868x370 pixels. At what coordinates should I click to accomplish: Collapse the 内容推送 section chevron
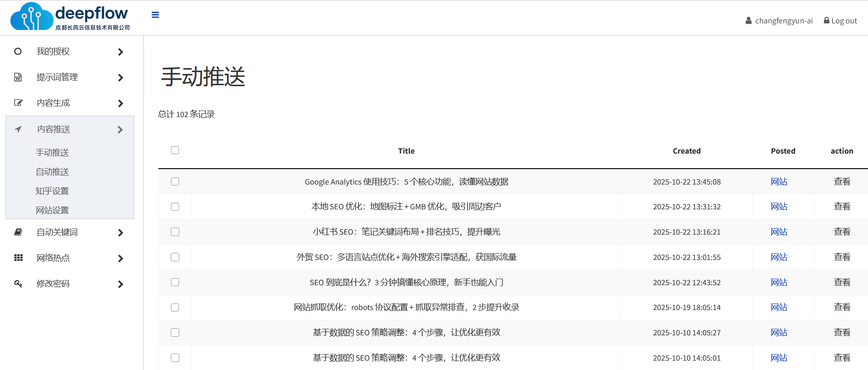tap(120, 130)
